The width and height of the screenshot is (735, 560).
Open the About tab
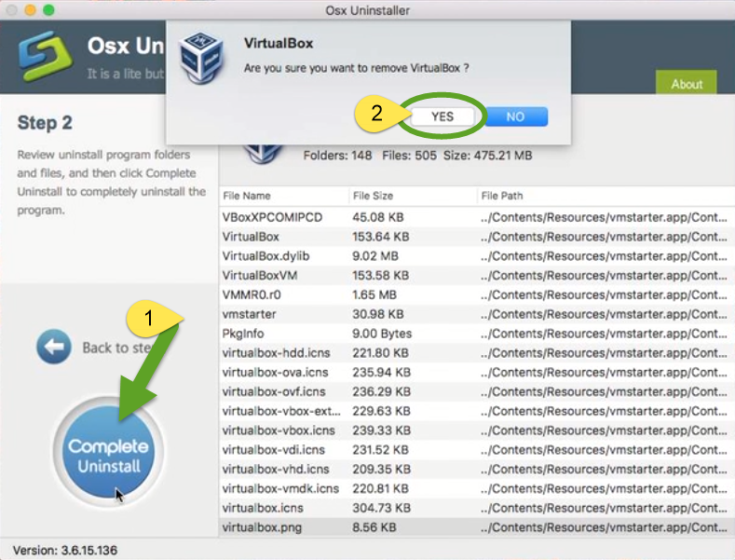[687, 83]
